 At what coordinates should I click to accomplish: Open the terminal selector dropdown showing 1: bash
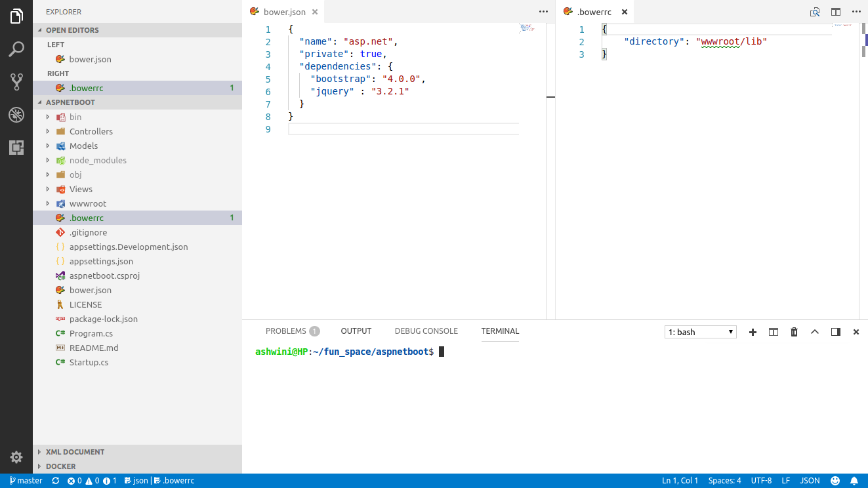point(700,332)
